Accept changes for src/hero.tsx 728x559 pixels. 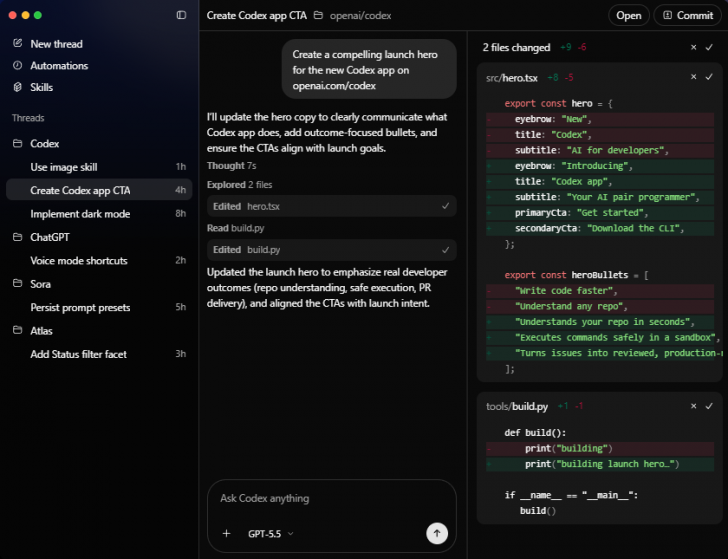709,77
